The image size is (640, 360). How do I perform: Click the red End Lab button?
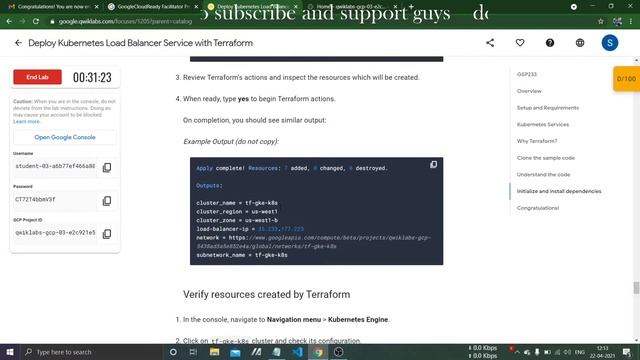pyautogui.click(x=37, y=77)
